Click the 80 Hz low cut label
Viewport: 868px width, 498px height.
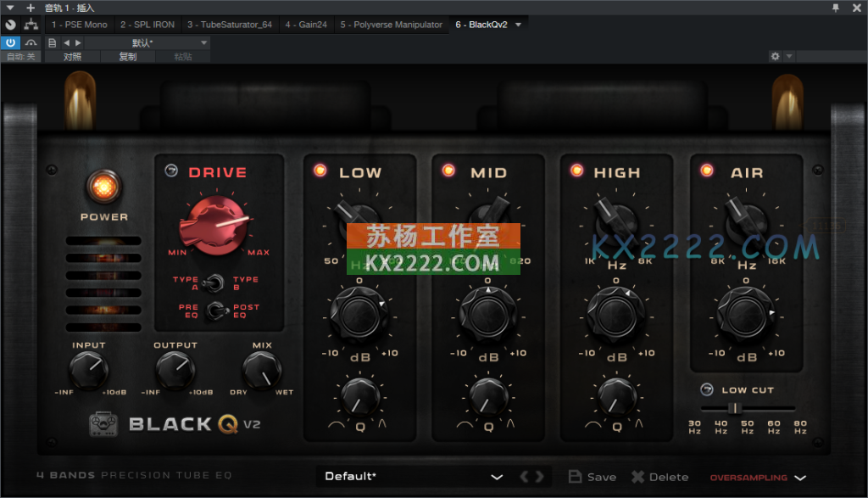800,427
